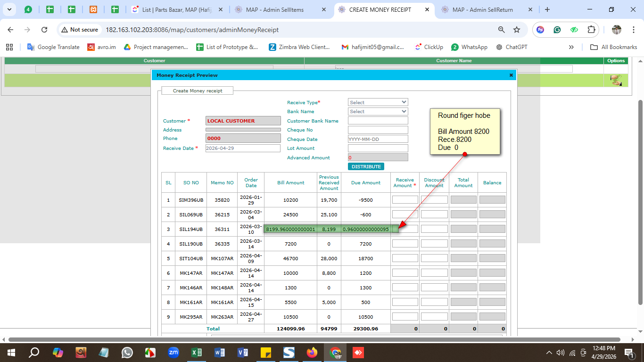Click the Receive Date field
This screenshot has height=362, width=644.
pyautogui.click(x=243, y=148)
